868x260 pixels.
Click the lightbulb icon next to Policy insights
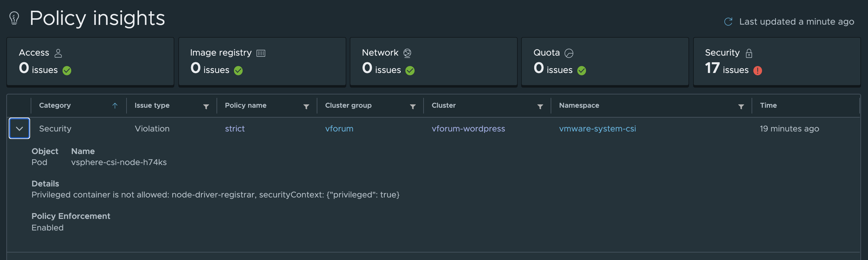pyautogui.click(x=14, y=18)
